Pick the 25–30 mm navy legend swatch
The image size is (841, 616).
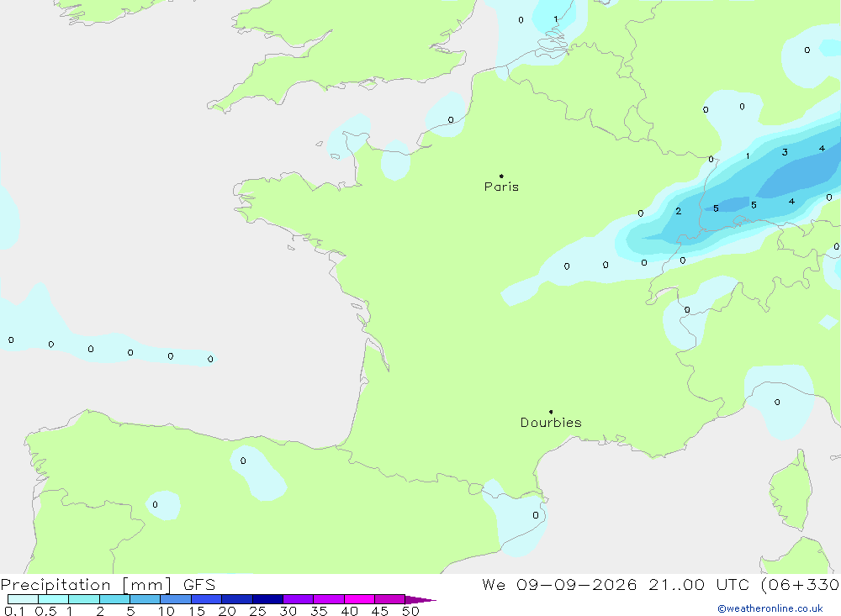(x=267, y=599)
